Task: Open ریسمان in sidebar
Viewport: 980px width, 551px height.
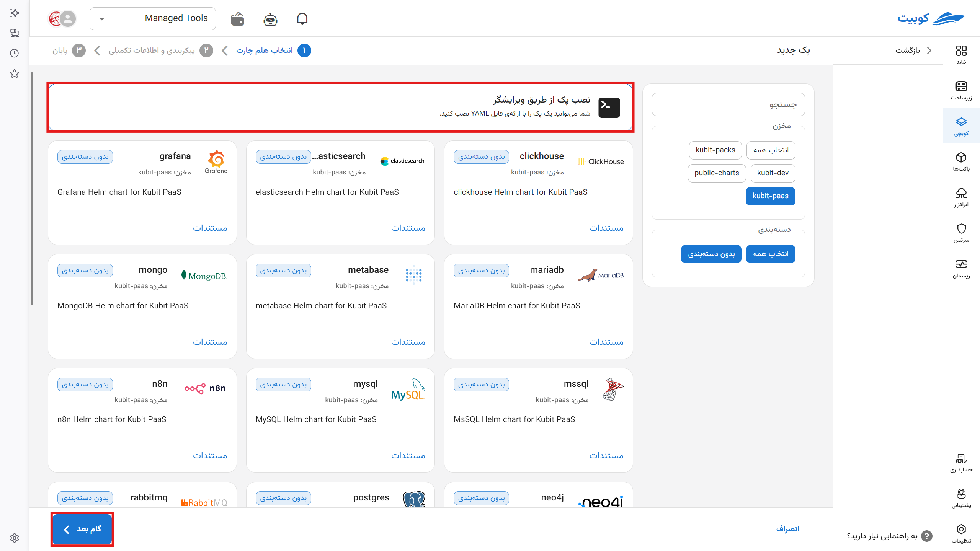Action: pyautogui.click(x=961, y=269)
